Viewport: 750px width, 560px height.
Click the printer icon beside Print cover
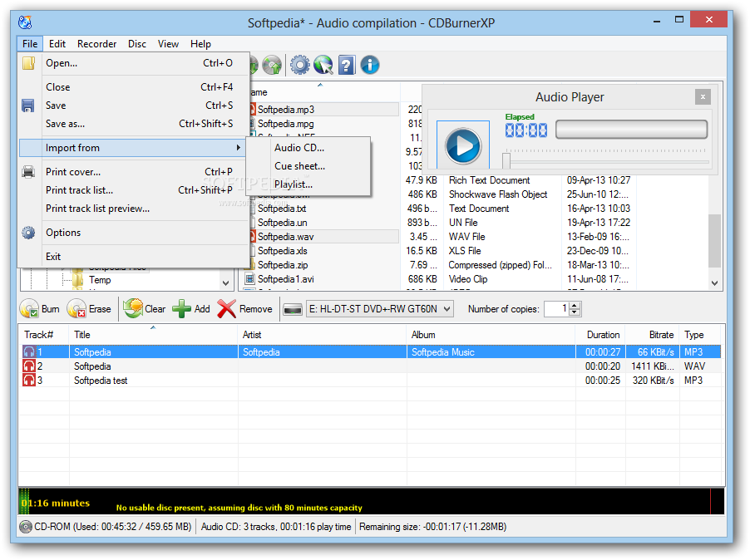click(29, 171)
